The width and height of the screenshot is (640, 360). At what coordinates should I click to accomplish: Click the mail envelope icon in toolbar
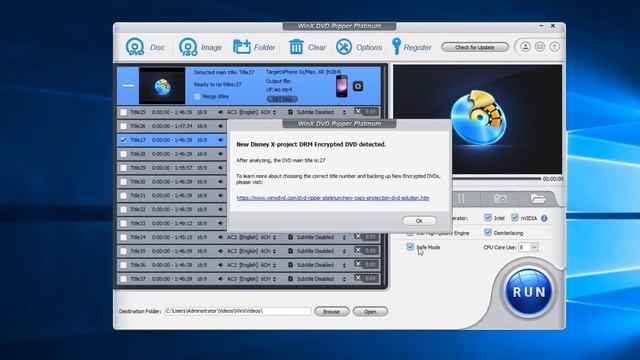click(x=540, y=47)
